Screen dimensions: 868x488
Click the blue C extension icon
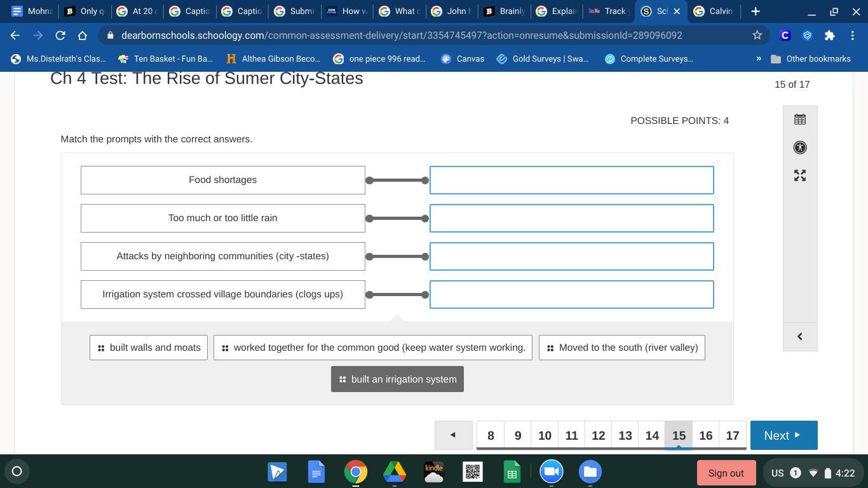[x=785, y=36]
